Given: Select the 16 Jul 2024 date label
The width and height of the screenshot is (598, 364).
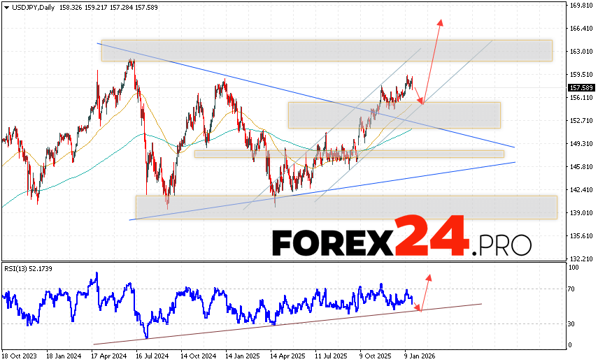Looking at the screenshot, I should (151, 354).
